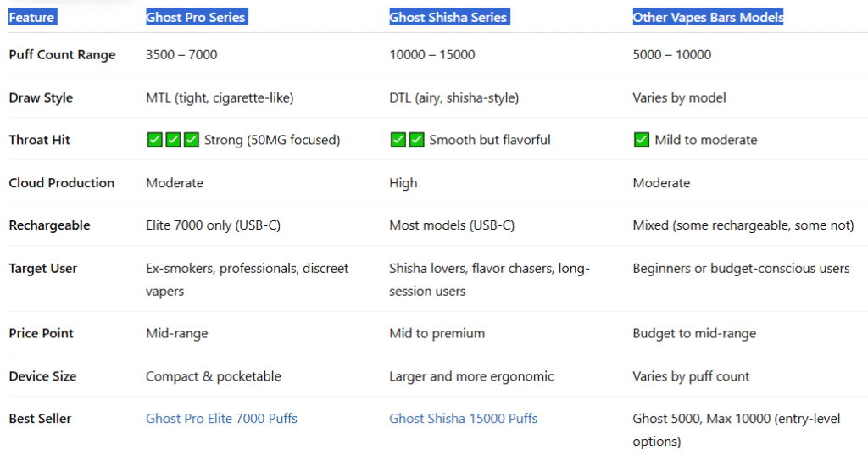Click the 3500 – 7000 puff count cell
The image size is (868, 456).
coord(181,55)
